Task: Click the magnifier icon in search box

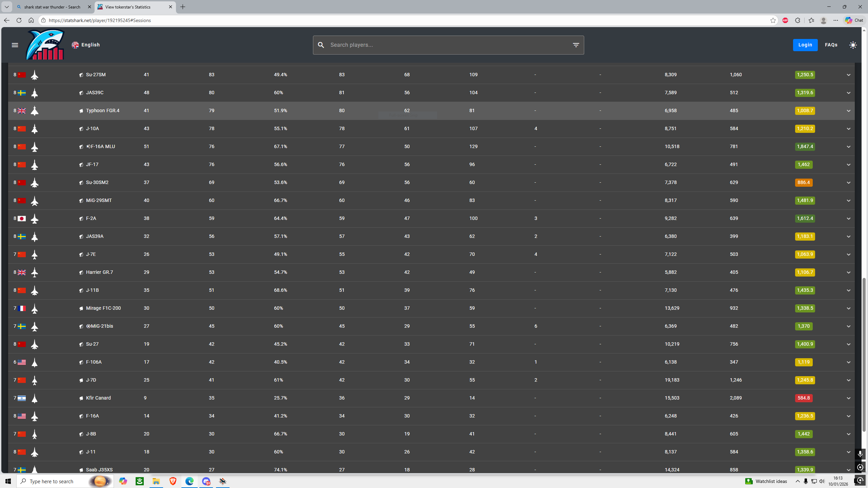Action: point(321,45)
